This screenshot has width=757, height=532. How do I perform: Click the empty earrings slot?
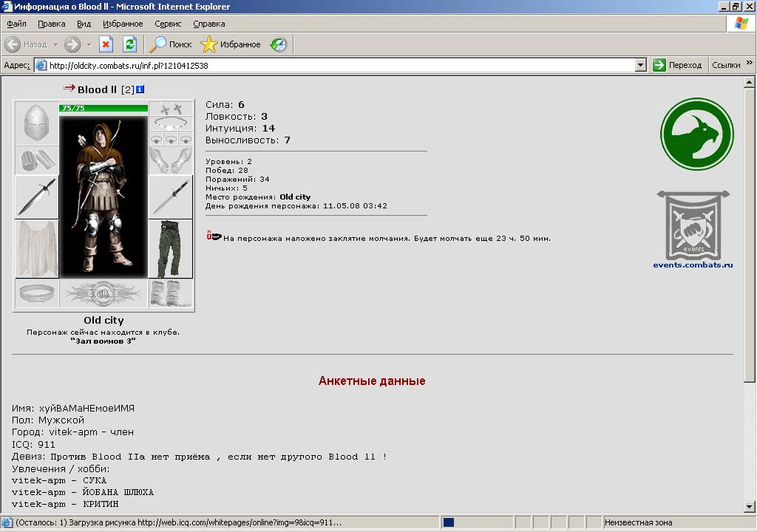click(171, 109)
